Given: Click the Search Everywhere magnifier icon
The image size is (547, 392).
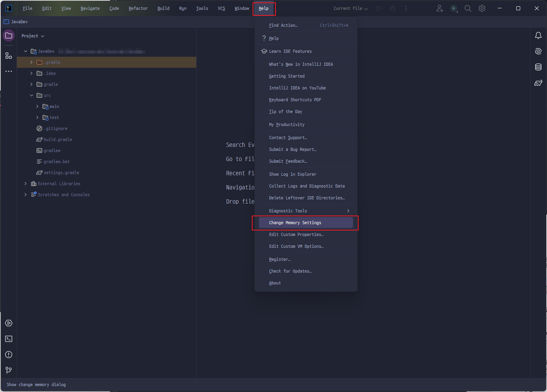Looking at the screenshot, I should (468, 8).
